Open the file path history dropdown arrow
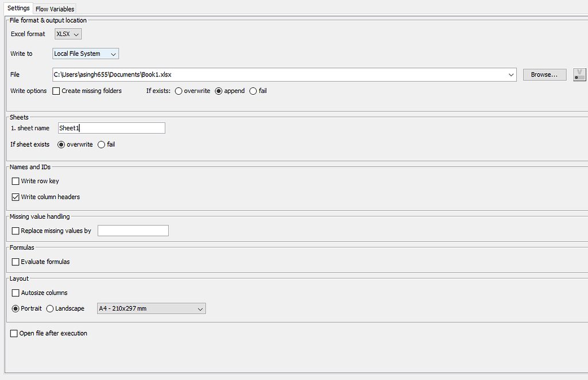 [x=511, y=75]
